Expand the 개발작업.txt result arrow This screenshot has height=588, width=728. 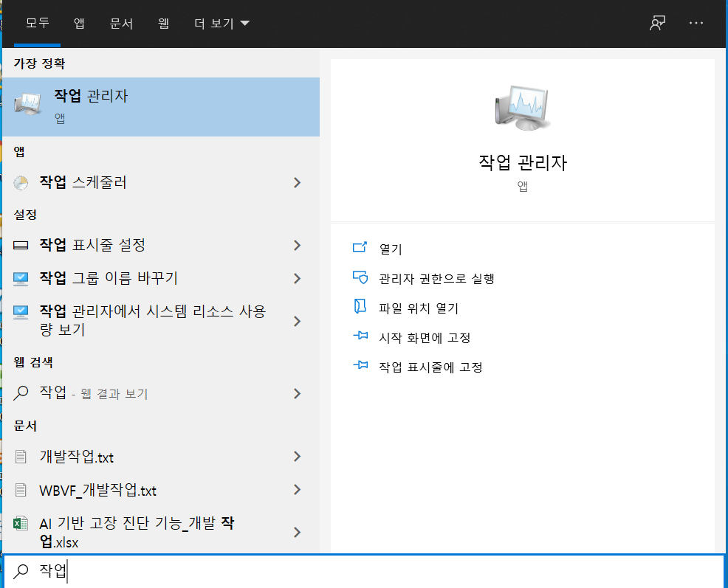[x=297, y=457]
